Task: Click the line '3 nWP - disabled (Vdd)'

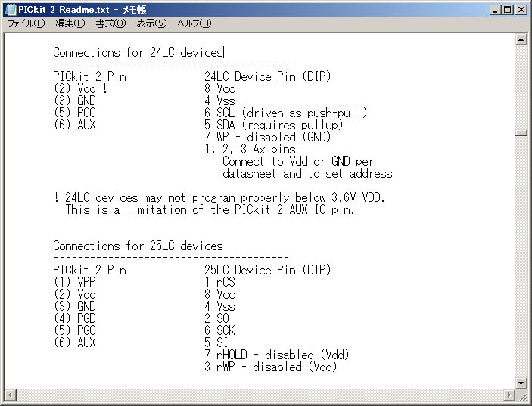Action: (x=270, y=367)
